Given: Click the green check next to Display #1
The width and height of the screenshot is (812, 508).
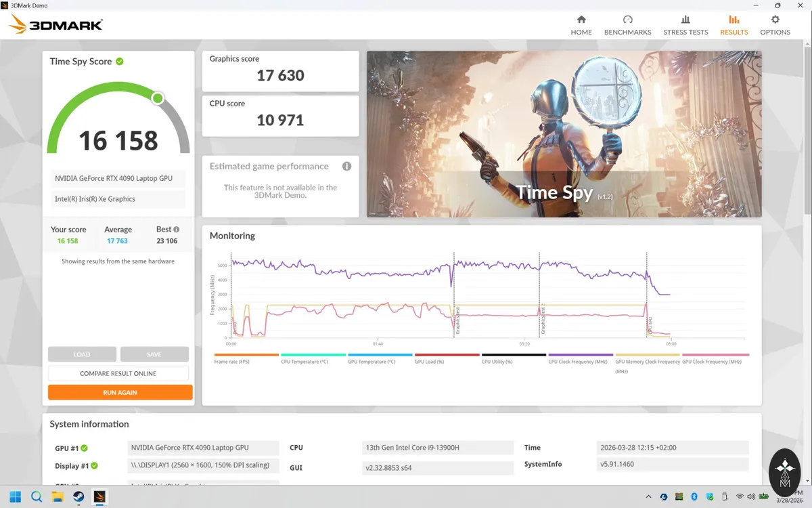Looking at the screenshot, I should (95, 466).
